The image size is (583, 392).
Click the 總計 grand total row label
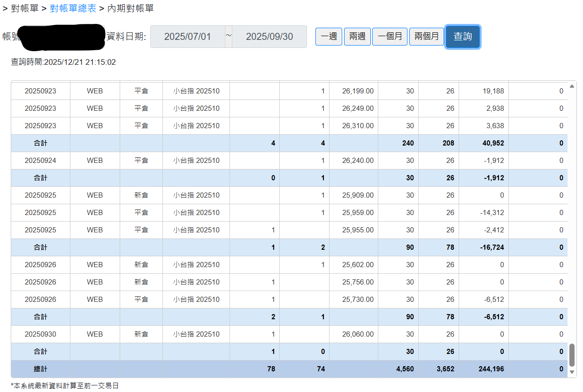click(40, 369)
